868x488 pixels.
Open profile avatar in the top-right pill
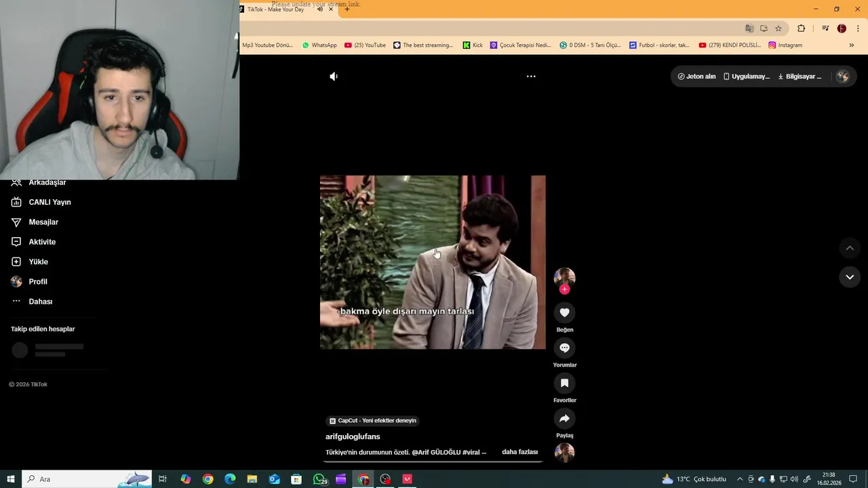[x=843, y=77]
